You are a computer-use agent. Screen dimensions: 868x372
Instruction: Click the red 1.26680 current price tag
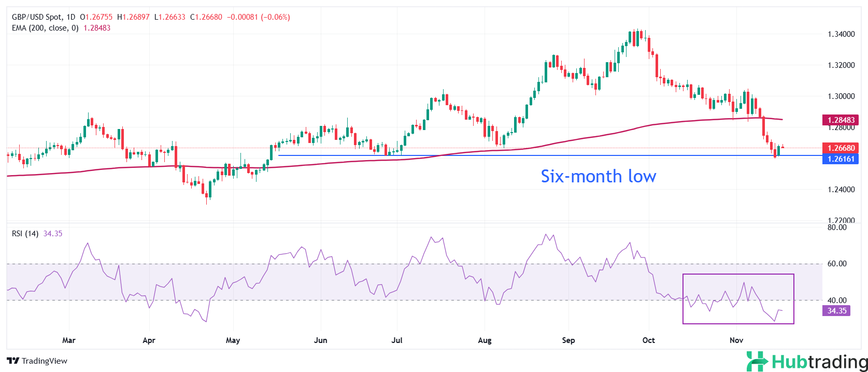click(841, 148)
